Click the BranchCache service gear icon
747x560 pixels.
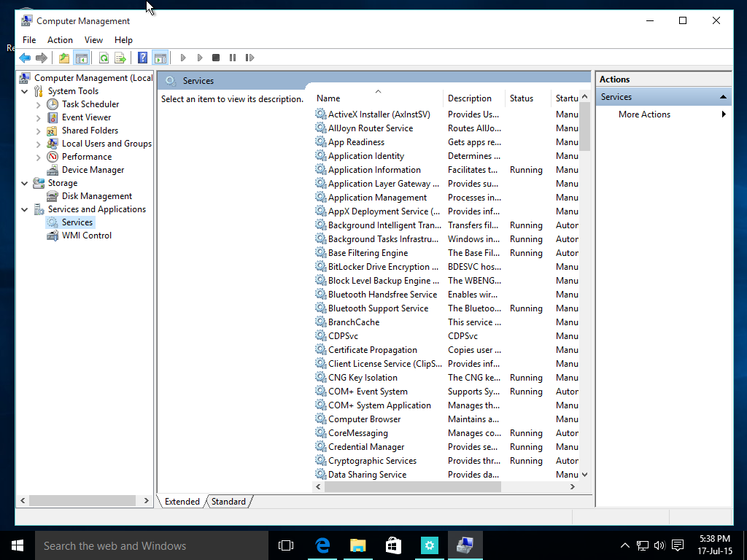coord(320,322)
